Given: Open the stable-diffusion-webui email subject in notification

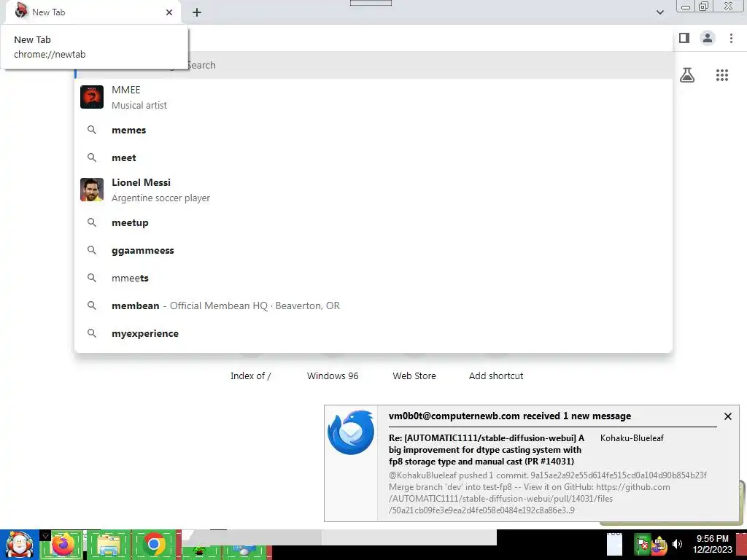Looking at the screenshot, I should (487, 449).
